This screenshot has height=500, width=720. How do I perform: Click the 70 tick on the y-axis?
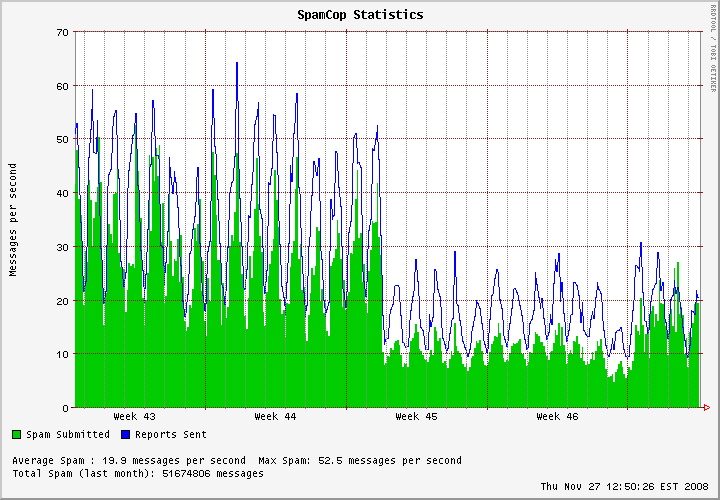(x=61, y=32)
